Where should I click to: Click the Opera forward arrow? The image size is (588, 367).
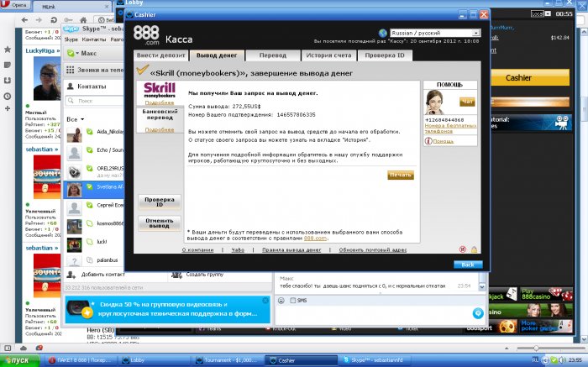click(x=39, y=20)
